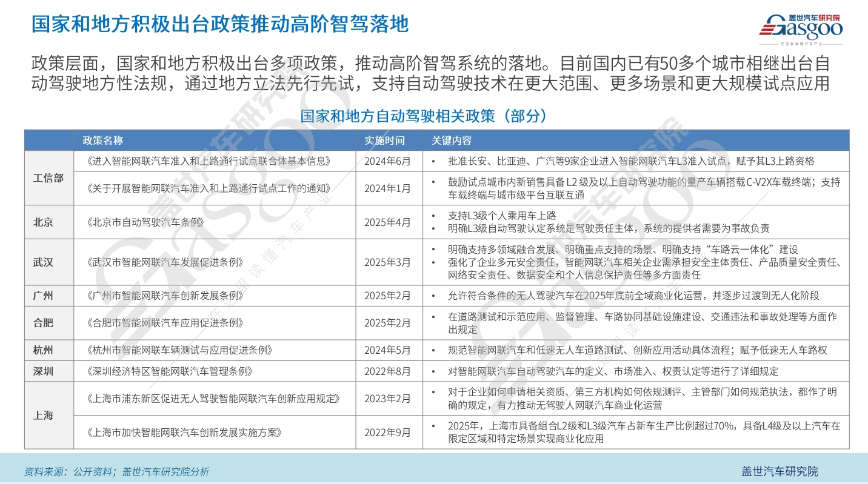
Task: Click the 武汉 row label
Action: (43, 262)
